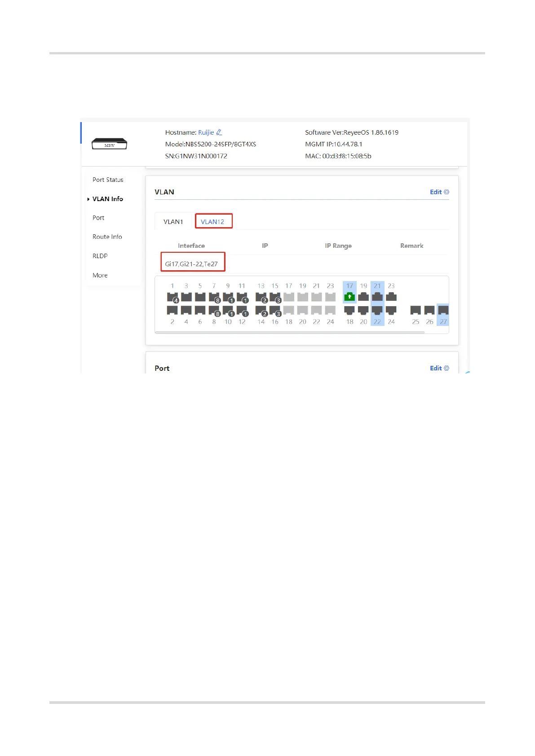The height and width of the screenshot is (756, 535).
Task: Switch to the VLAN1 tab
Action: 173,222
